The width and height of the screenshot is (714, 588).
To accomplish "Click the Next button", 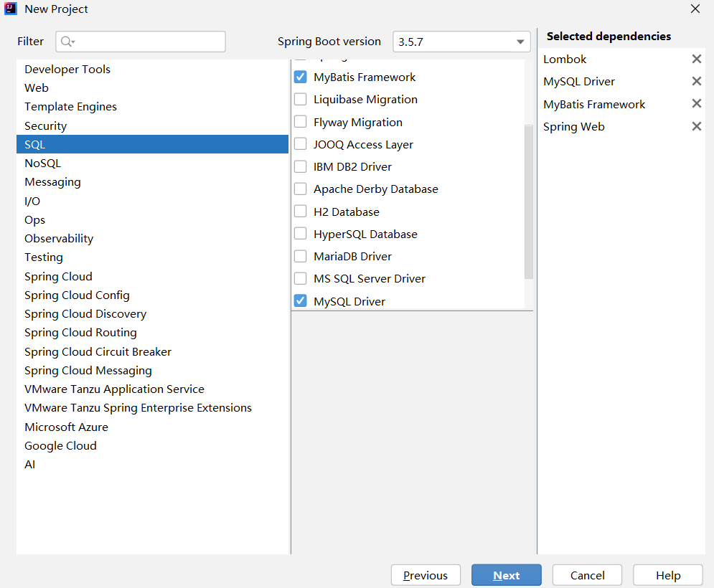I will pyautogui.click(x=507, y=575).
